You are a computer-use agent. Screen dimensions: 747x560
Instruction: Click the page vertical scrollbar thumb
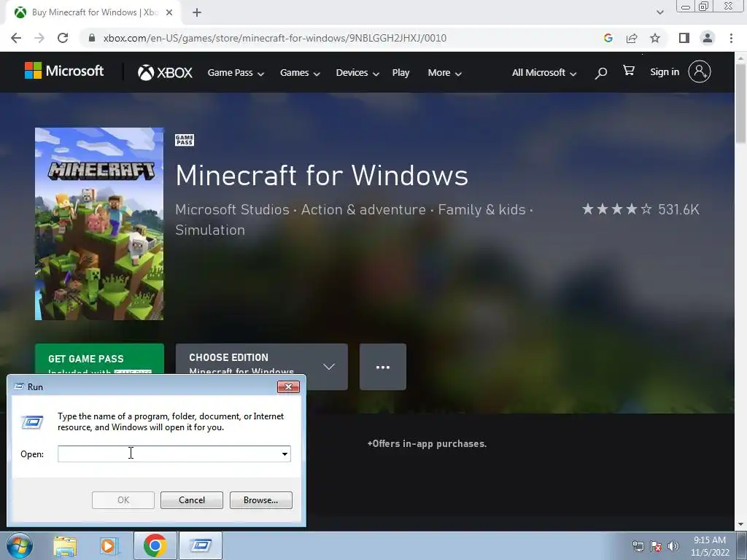point(740,102)
